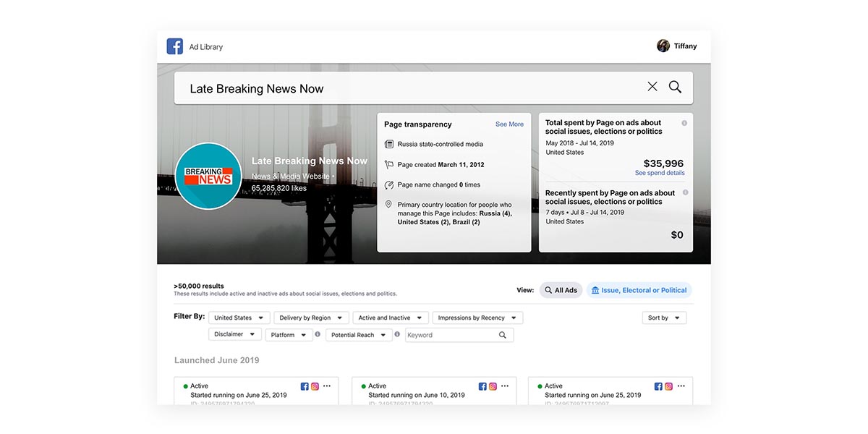Switch view to Issue, Electoral or Political
The height and width of the screenshot is (434, 868).
[639, 290]
